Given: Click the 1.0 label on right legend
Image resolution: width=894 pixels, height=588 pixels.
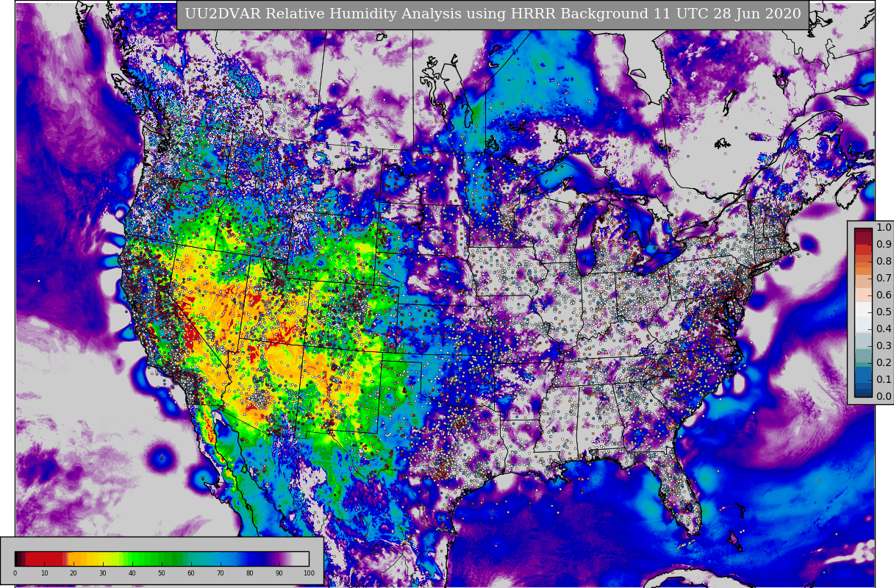Looking at the screenshot, I should click(x=884, y=228).
